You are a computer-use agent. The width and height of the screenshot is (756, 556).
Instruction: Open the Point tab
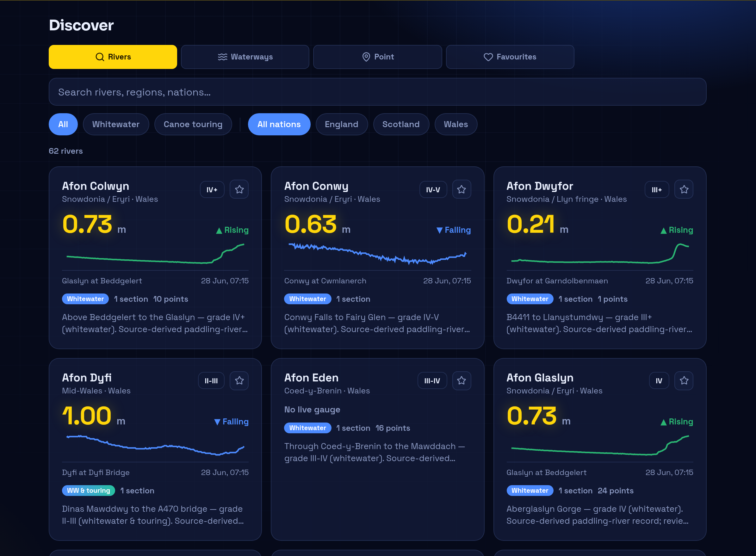(377, 57)
